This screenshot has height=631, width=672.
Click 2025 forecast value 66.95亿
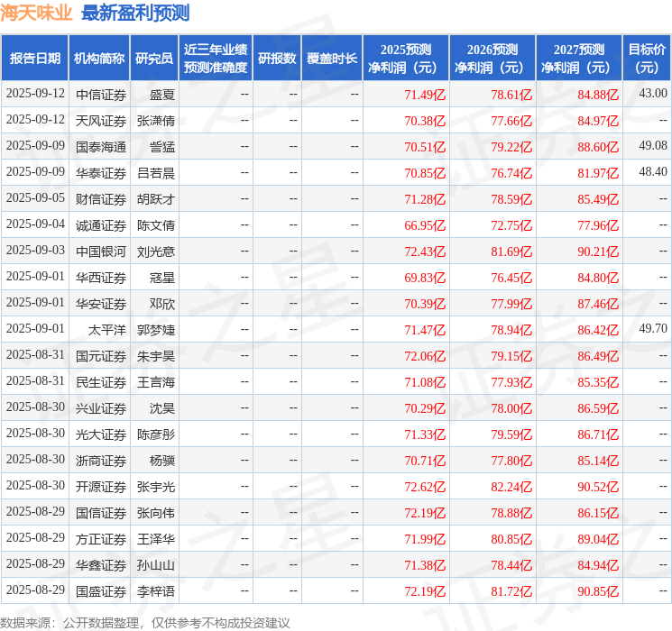click(x=425, y=225)
